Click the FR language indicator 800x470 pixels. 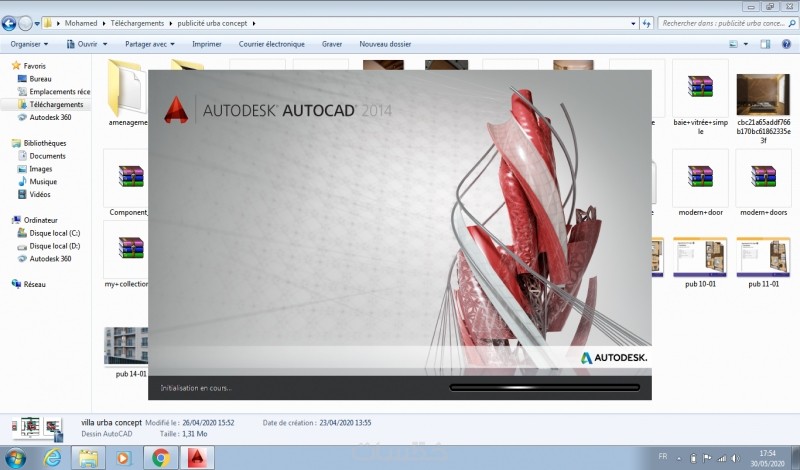[x=663, y=456]
